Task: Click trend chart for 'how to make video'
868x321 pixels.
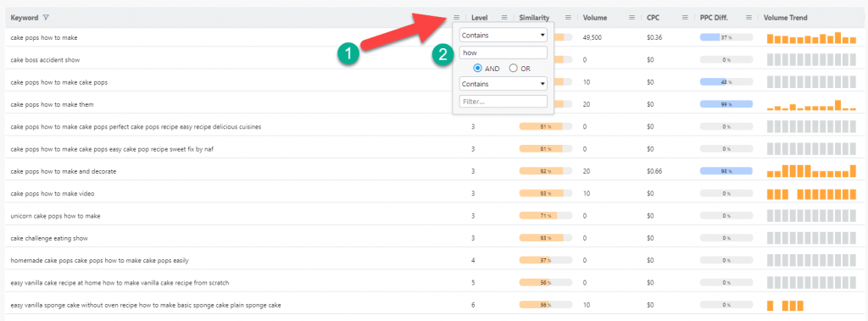Action: pyautogui.click(x=811, y=194)
